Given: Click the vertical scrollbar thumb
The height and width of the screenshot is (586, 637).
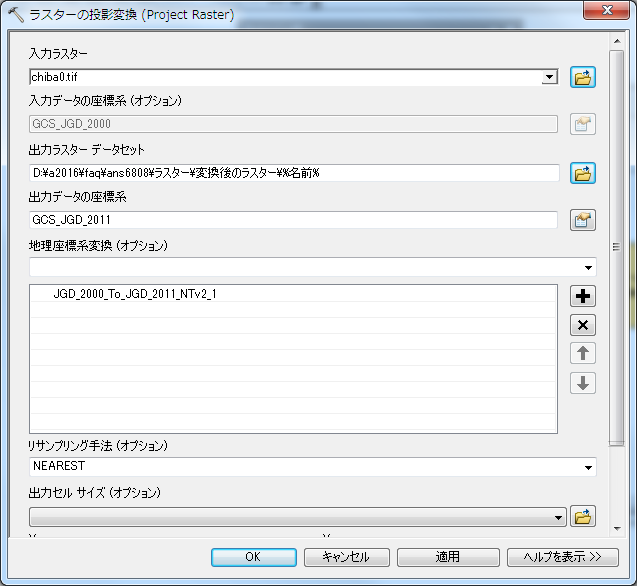Looking at the screenshot, I should point(617,248).
